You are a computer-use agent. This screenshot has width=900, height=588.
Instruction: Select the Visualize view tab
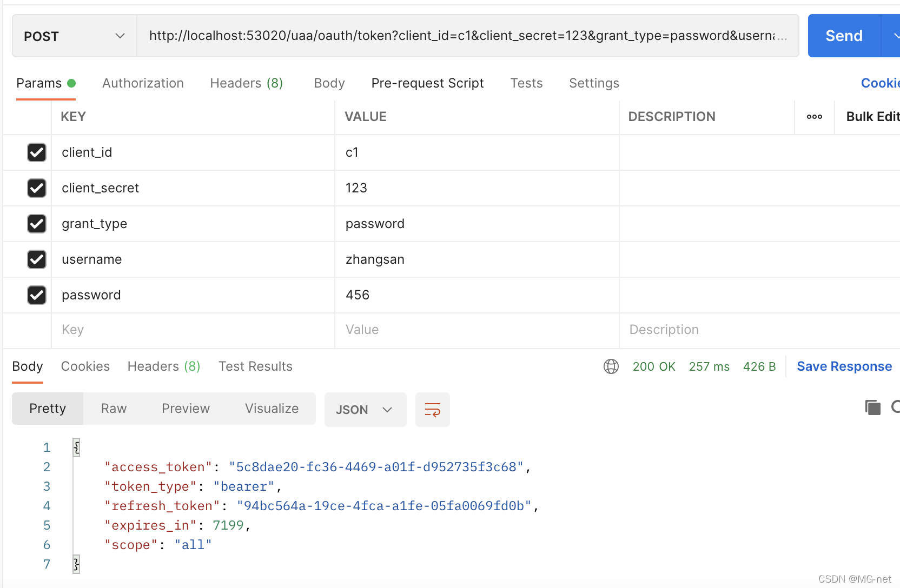(x=272, y=409)
